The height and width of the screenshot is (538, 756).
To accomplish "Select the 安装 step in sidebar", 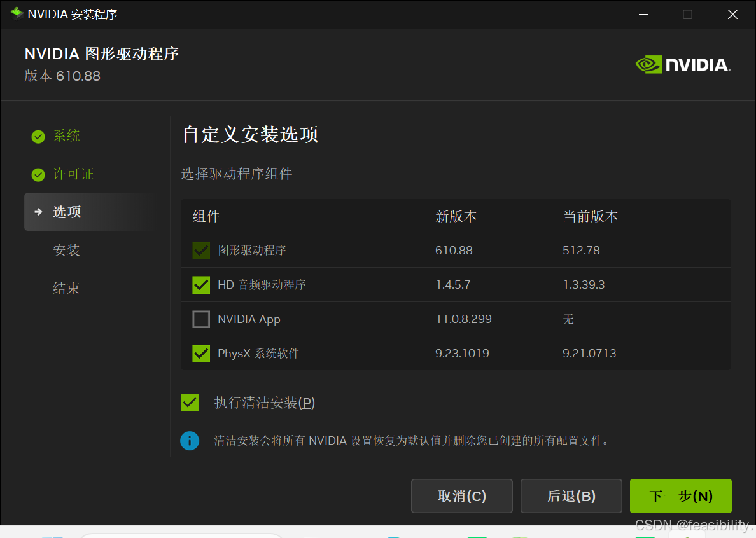I will [66, 250].
